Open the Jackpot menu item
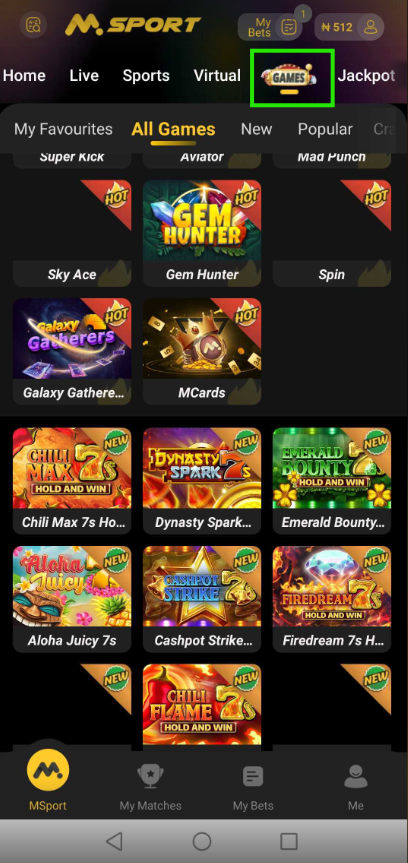This screenshot has height=863, width=408. tap(366, 75)
